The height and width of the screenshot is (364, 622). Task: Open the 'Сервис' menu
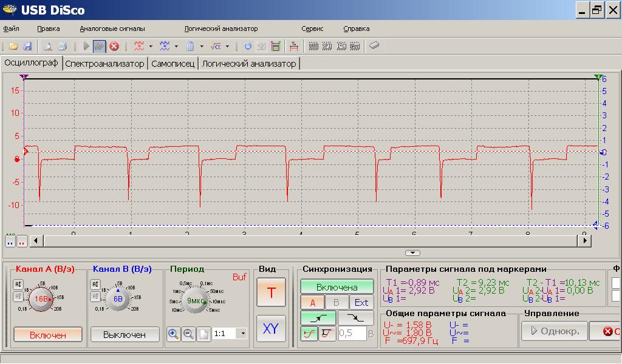click(x=312, y=29)
